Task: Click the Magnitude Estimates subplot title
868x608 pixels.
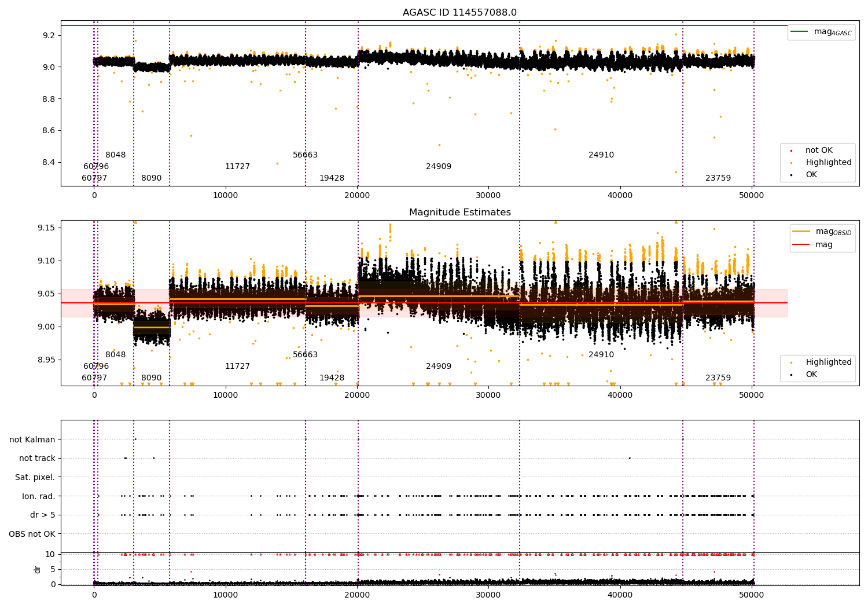Action: pyautogui.click(x=459, y=213)
